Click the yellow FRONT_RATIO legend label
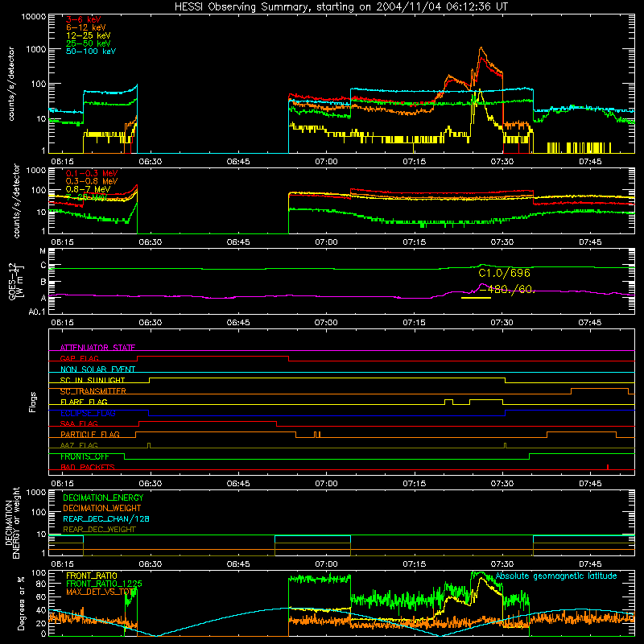The image size is (644, 644). (92, 576)
